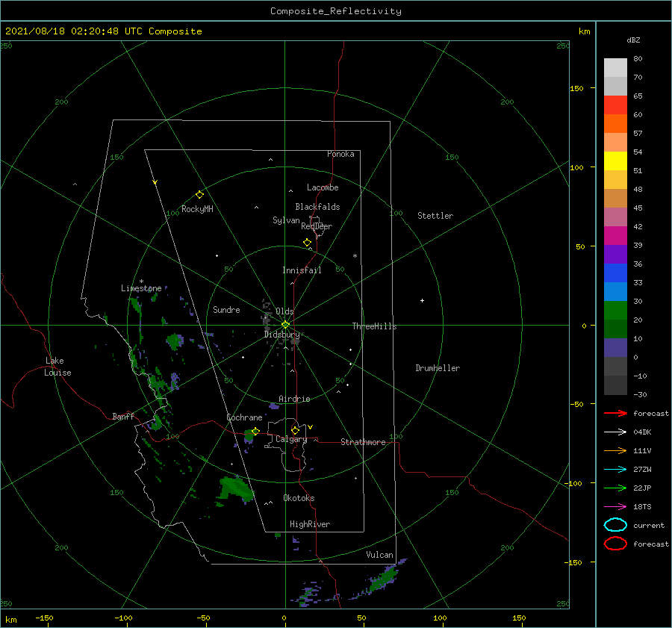This screenshot has height=628, width=672.
Task: Click the Ponoka city label
Action: pyautogui.click(x=340, y=154)
